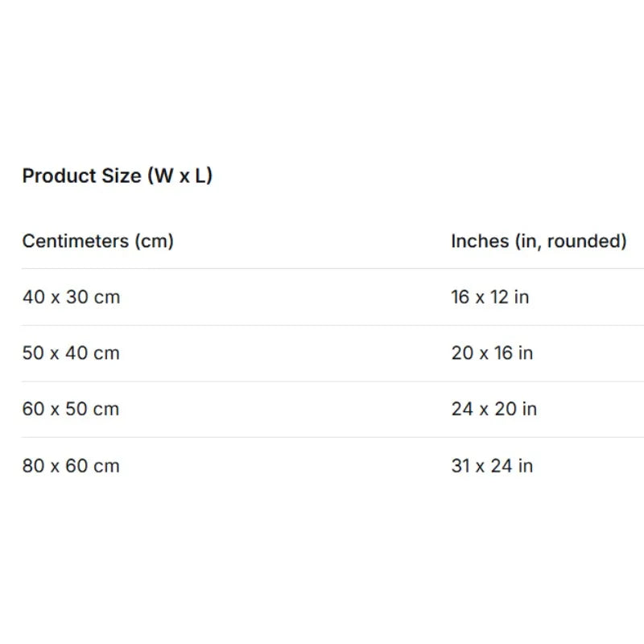The width and height of the screenshot is (644, 644).
Task: Click the 20 x 16 in cell
Action: click(492, 353)
